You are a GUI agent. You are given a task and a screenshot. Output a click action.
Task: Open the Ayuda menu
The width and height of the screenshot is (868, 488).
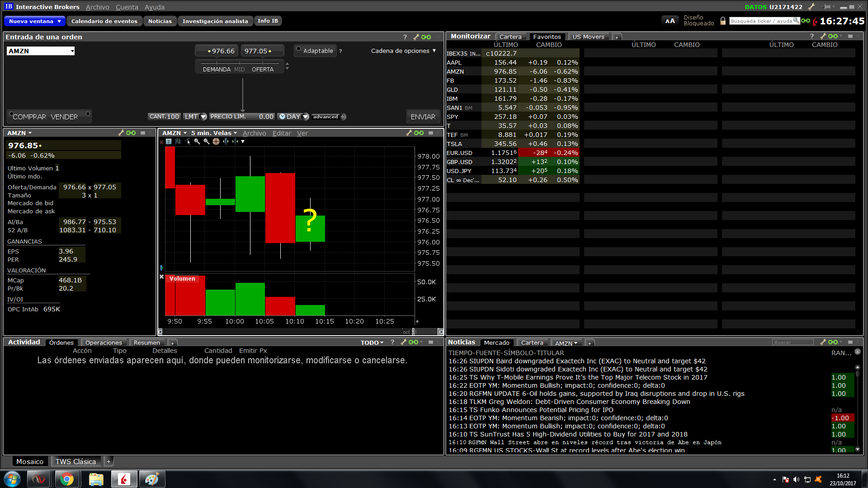[155, 7]
